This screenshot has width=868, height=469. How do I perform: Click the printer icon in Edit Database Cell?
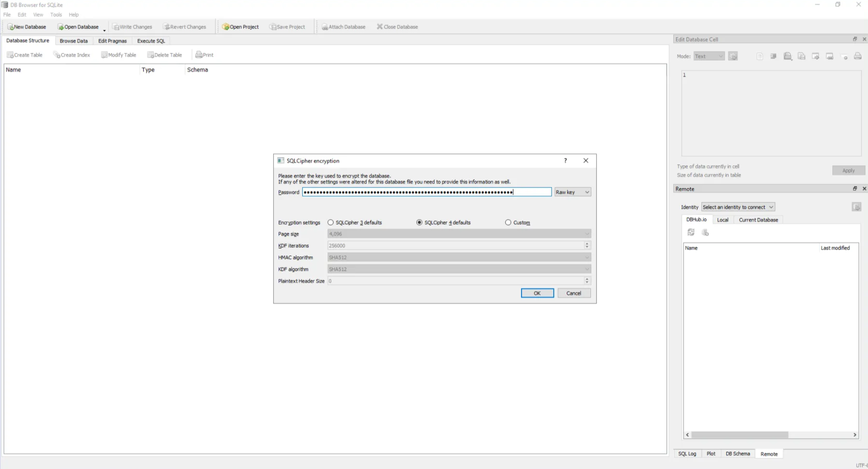pos(858,56)
